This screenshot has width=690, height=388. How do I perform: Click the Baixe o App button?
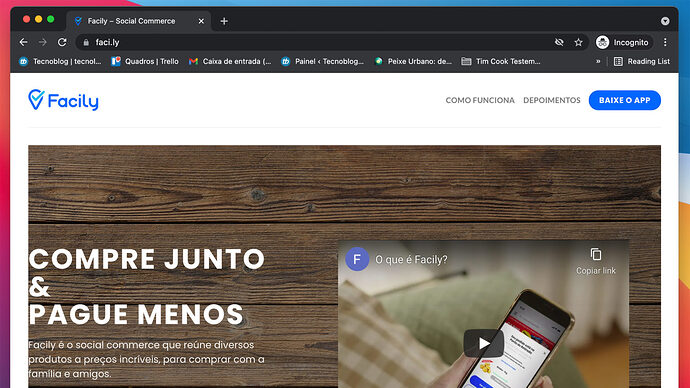(x=624, y=100)
